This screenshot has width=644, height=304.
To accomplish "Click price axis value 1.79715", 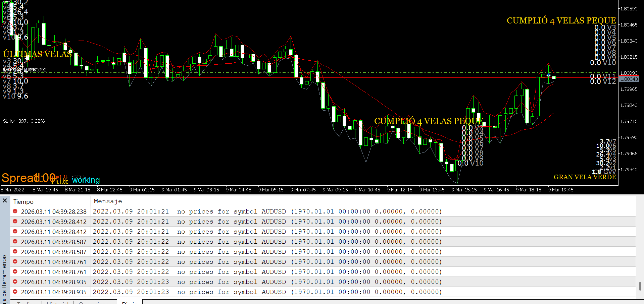I will coord(629,121).
